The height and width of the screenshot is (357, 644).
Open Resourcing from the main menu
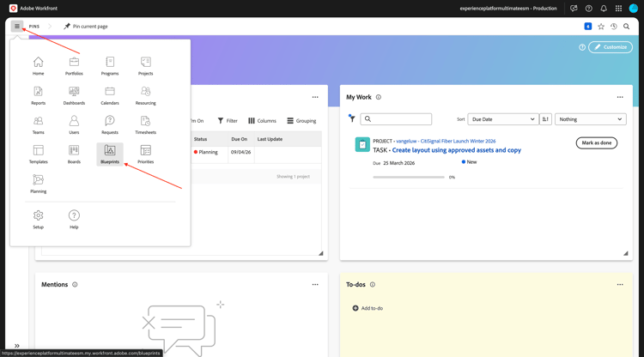click(x=145, y=95)
